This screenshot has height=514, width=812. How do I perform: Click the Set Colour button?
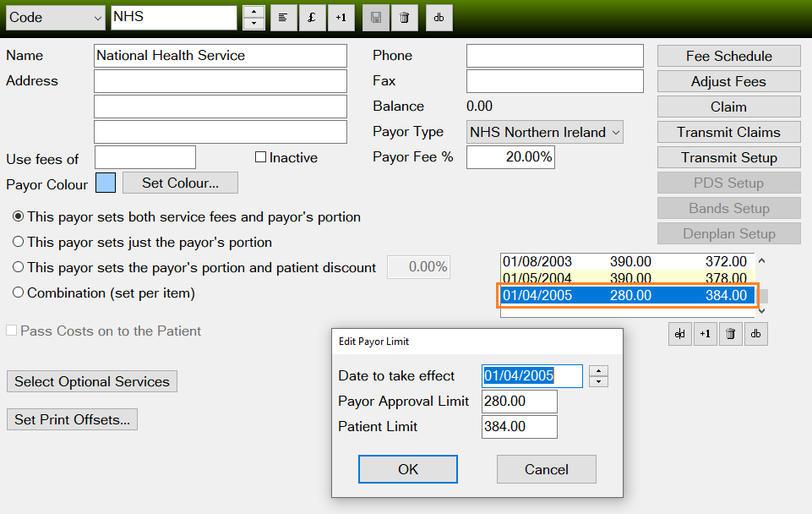pos(180,183)
